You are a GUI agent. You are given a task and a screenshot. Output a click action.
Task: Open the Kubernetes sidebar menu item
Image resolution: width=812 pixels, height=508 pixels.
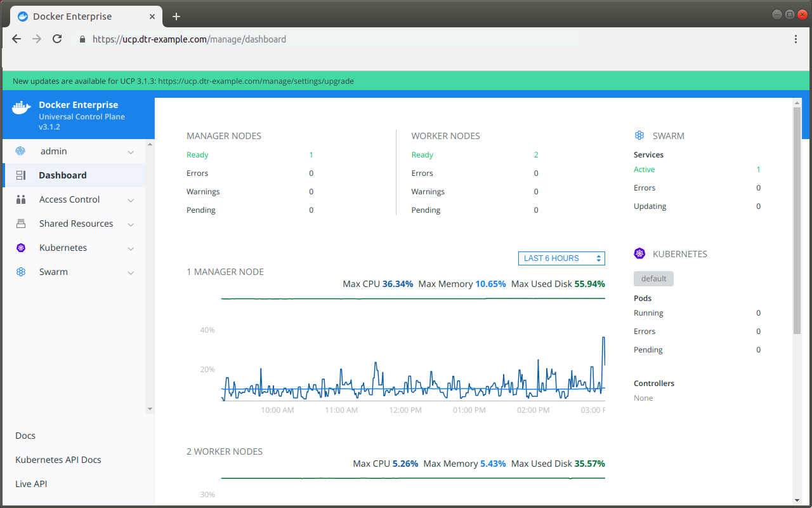(x=74, y=248)
